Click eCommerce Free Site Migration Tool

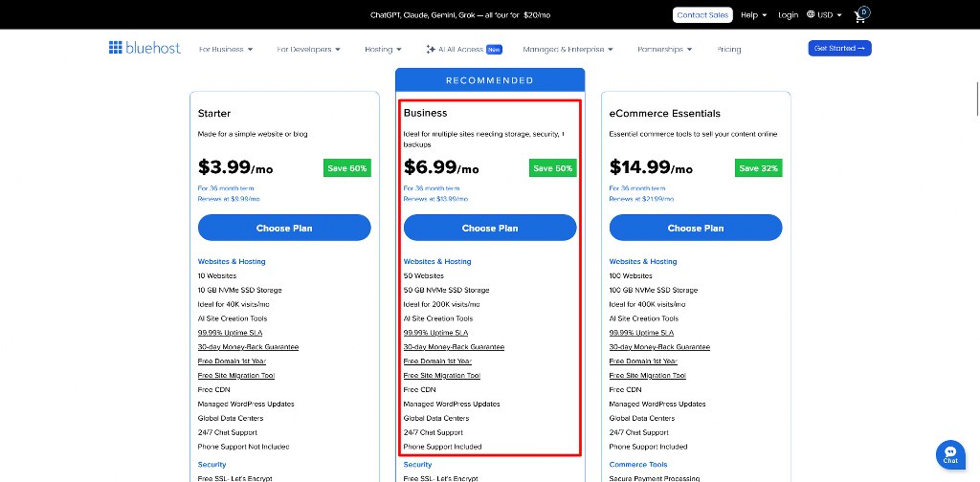(648, 376)
